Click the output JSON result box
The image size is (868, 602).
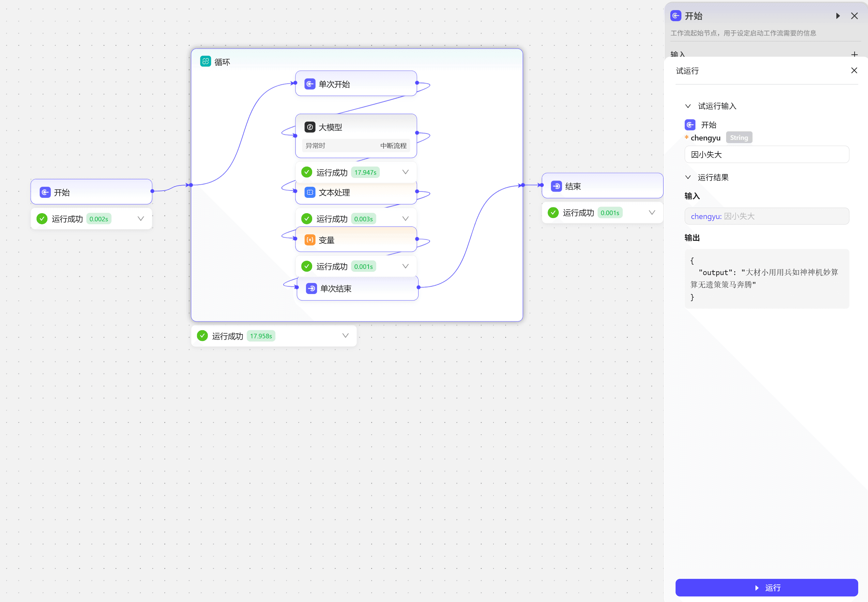(x=767, y=279)
